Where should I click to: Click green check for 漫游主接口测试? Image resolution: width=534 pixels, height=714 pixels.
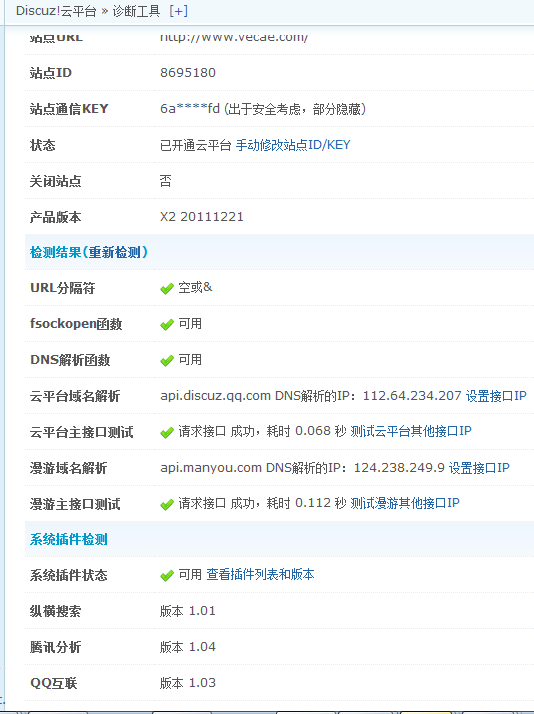pyautogui.click(x=167, y=504)
